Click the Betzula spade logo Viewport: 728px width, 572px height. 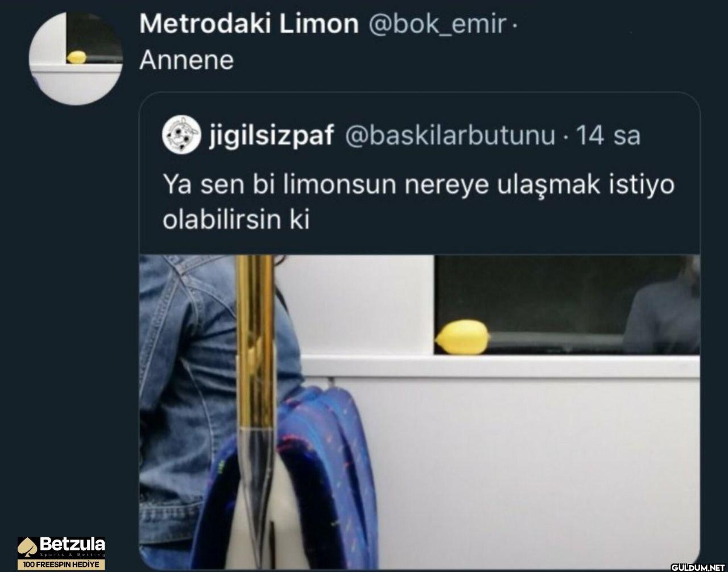[28, 547]
